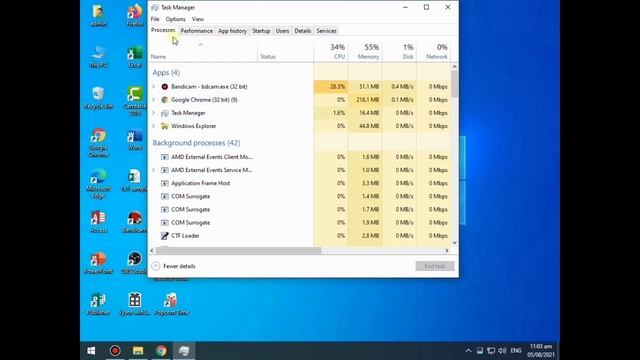
Task: Select the Publisher desktop shortcut
Action: coord(98,304)
